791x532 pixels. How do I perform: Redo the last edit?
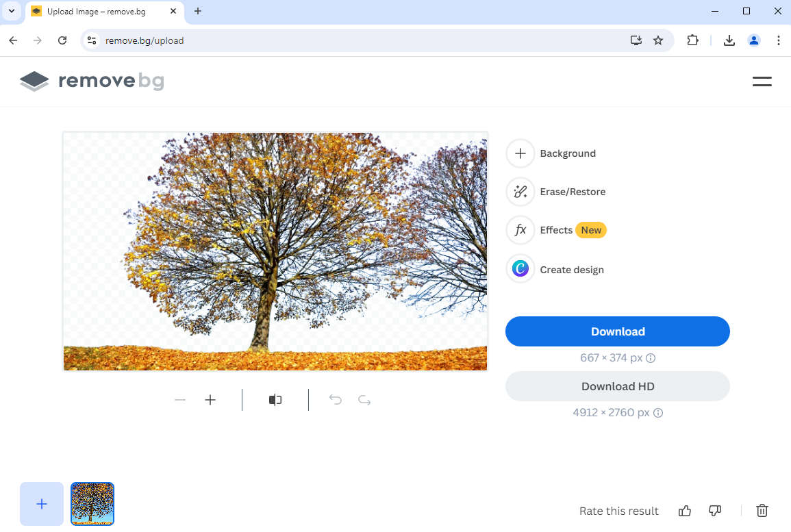tap(364, 400)
